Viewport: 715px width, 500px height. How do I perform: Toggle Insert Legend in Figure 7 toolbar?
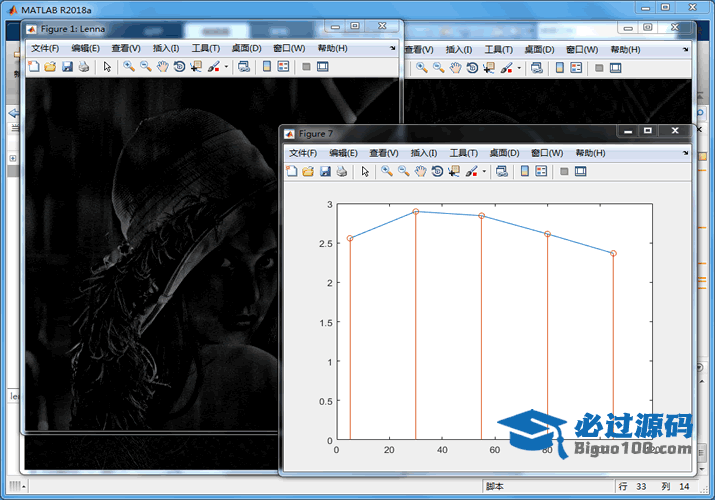click(541, 172)
